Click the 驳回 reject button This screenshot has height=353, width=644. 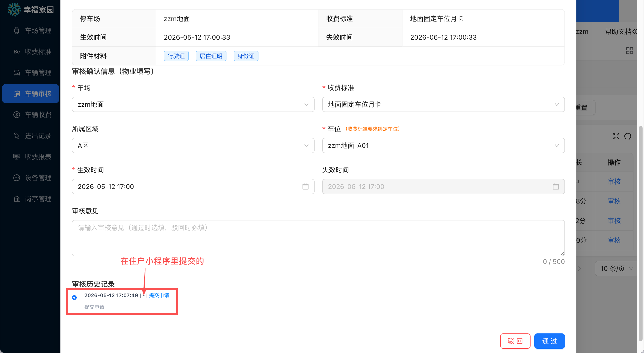point(515,341)
